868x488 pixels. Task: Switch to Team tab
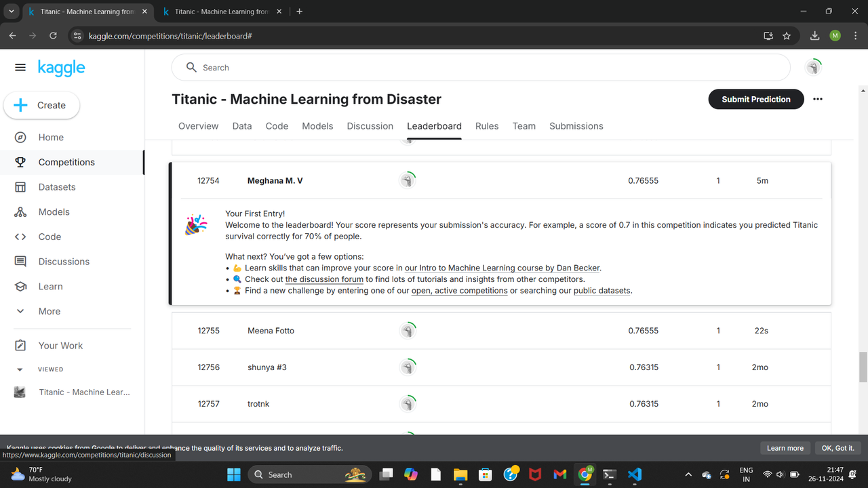[524, 126]
